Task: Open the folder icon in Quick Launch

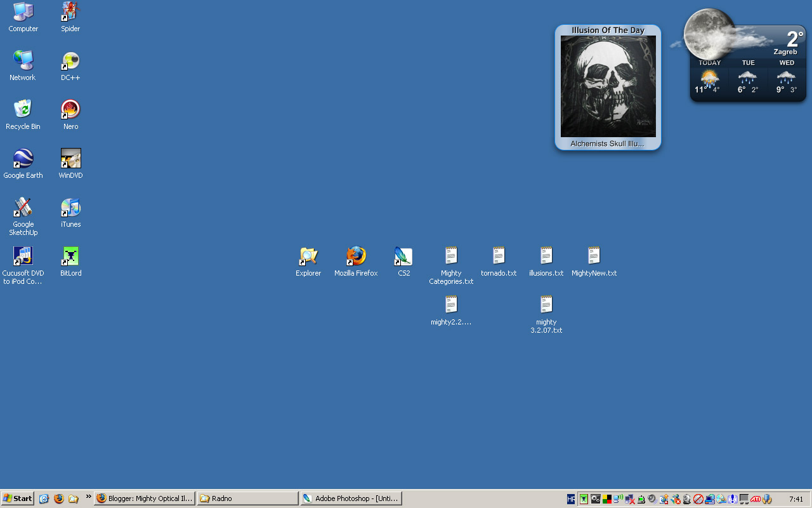Action: 74,498
